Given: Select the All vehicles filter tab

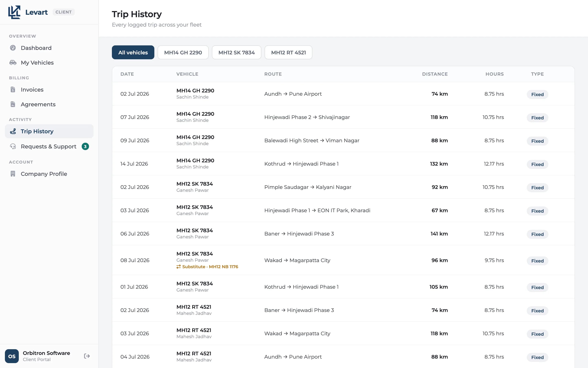Looking at the screenshot, I should pyautogui.click(x=133, y=52).
